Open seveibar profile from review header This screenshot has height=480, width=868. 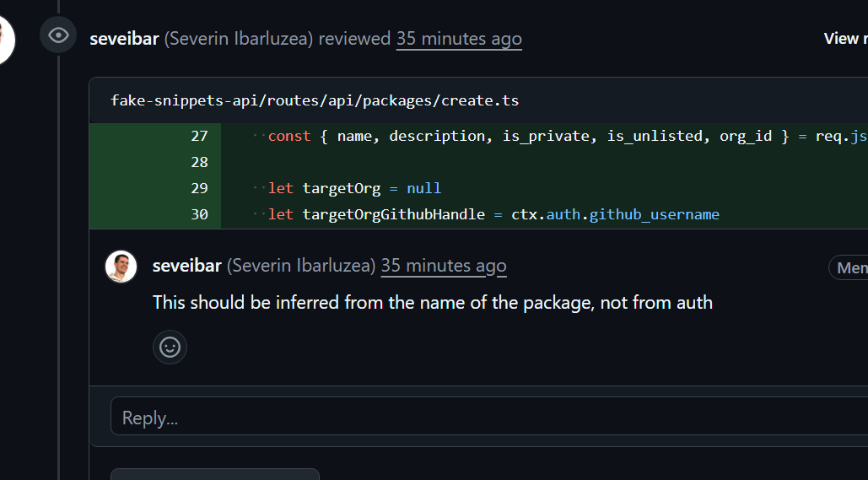[124, 39]
